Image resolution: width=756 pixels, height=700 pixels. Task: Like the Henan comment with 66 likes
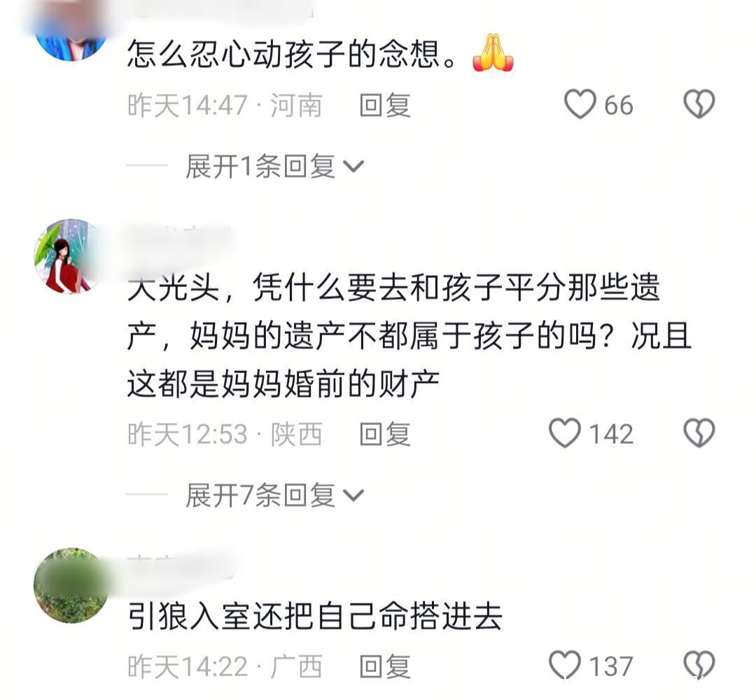point(580,104)
